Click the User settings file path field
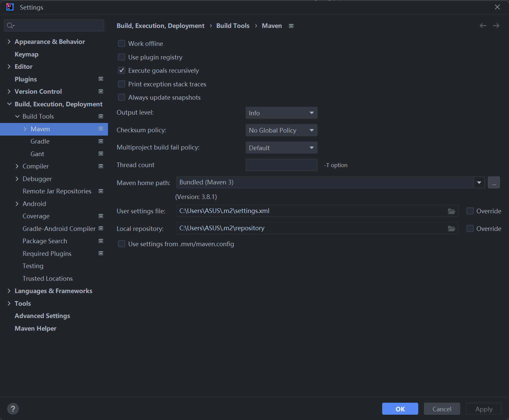The height and width of the screenshot is (420, 509). [x=317, y=211]
